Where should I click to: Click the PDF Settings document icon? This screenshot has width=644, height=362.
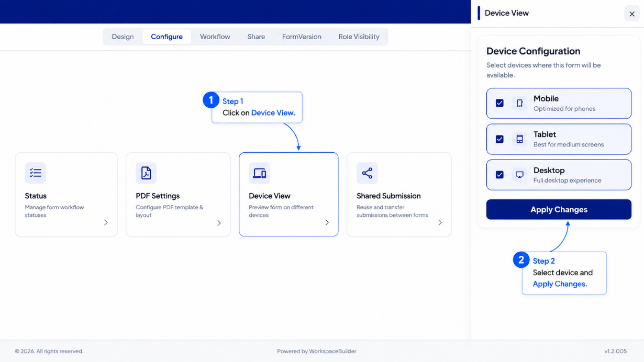coord(146,173)
